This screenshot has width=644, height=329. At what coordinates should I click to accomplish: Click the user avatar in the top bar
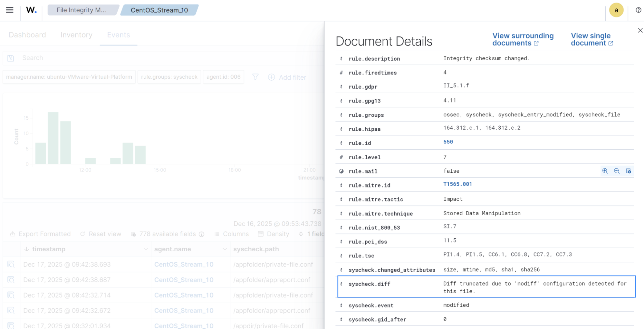[x=616, y=10]
